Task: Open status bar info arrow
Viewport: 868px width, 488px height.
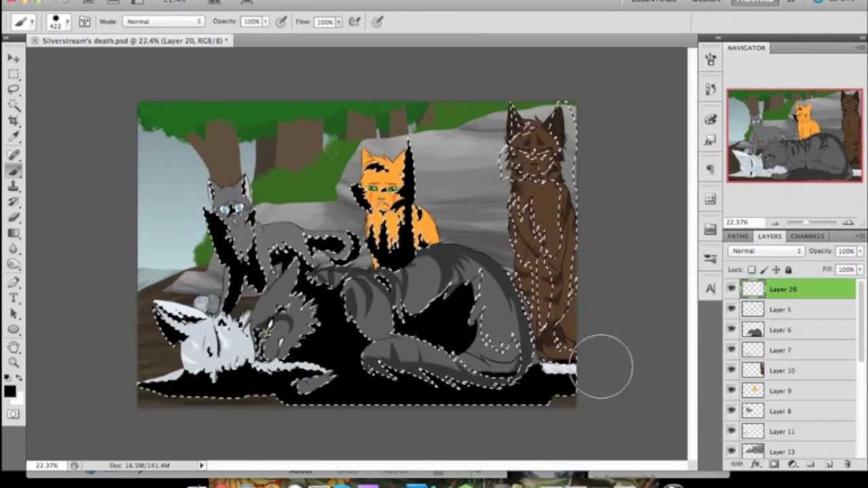Action: pyautogui.click(x=201, y=466)
